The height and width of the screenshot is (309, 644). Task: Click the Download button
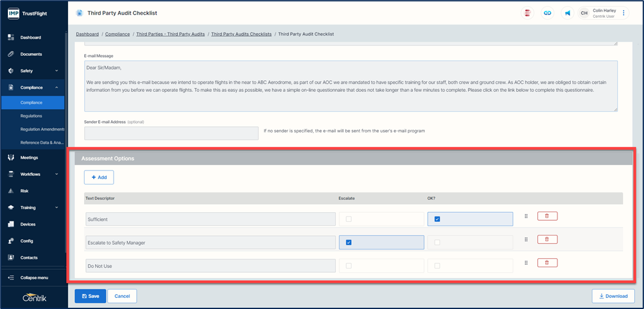(613, 296)
